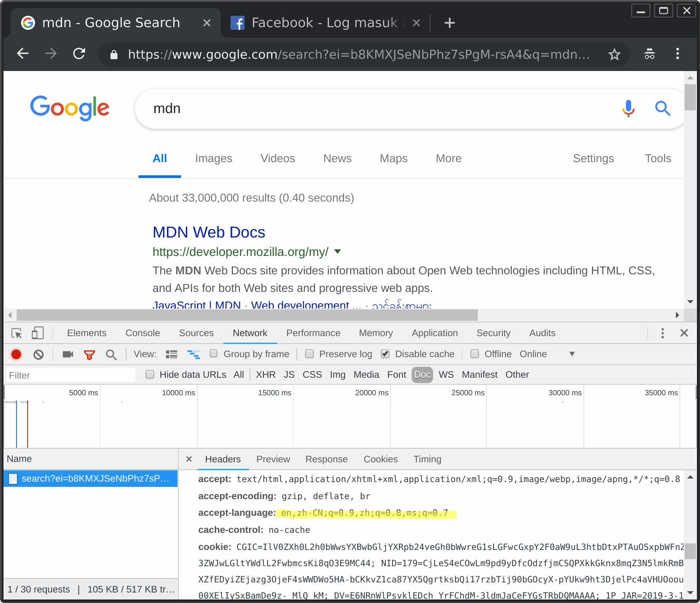Viewport: 700px width, 603px height.
Task: Close the Facebook tab
Action: 416,23
